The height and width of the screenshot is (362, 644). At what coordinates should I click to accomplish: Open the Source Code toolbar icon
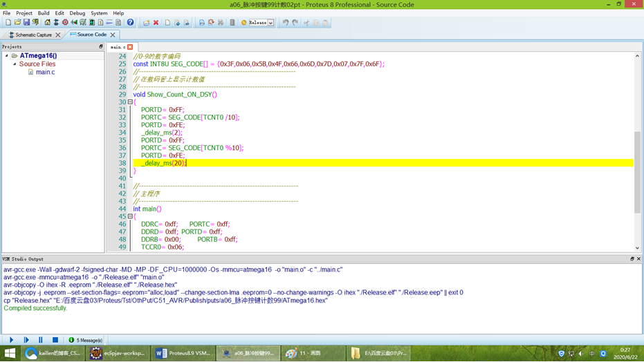click(x=109, y=23)
